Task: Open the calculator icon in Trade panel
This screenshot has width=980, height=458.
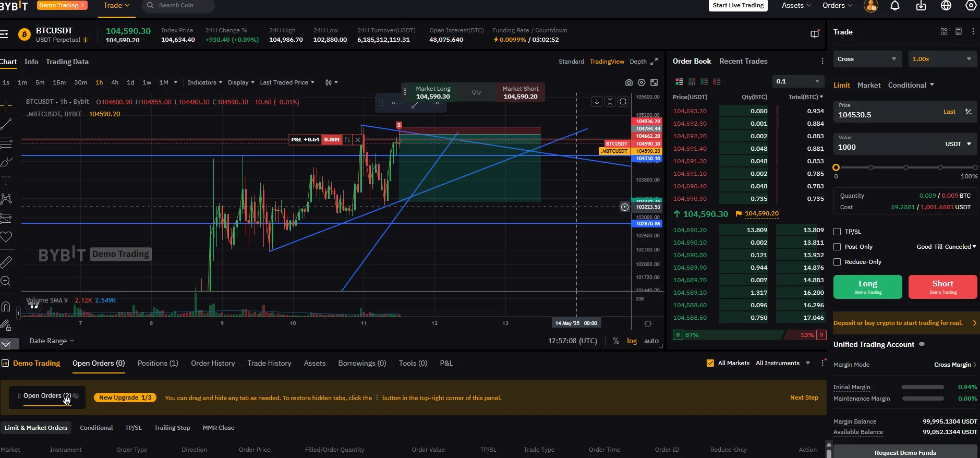Action: [958, 32]
